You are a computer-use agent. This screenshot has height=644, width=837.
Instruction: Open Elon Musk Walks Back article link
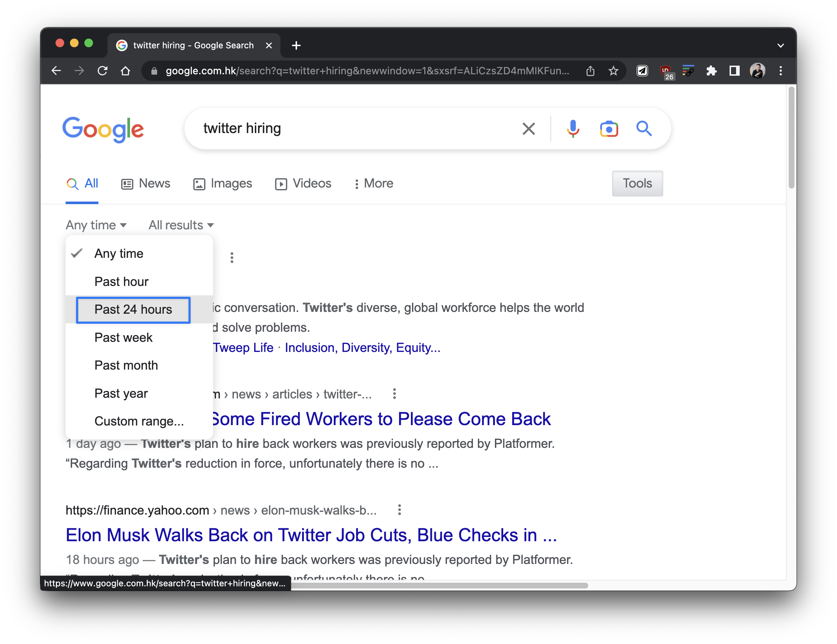pyautogui.click(x=311, y=535)
